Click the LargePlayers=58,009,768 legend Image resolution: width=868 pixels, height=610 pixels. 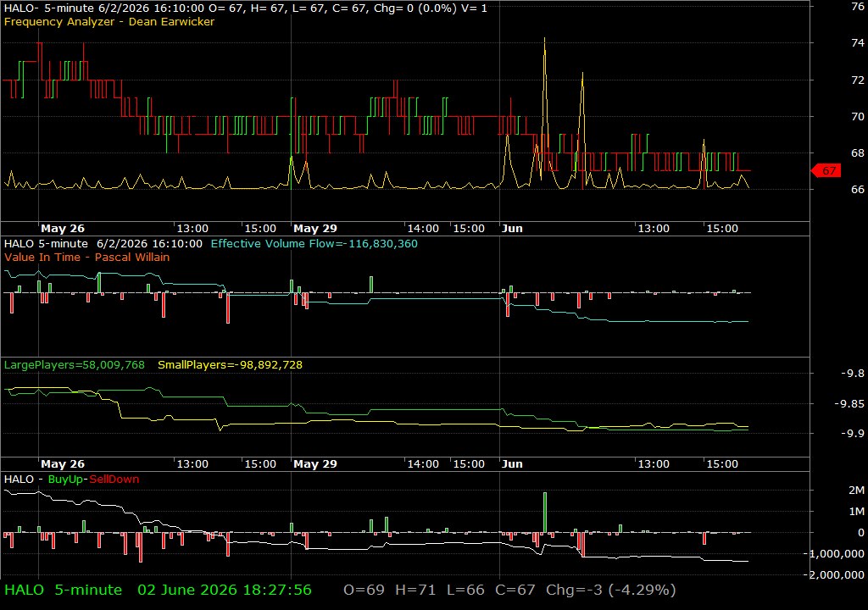(x=75, y=365)
